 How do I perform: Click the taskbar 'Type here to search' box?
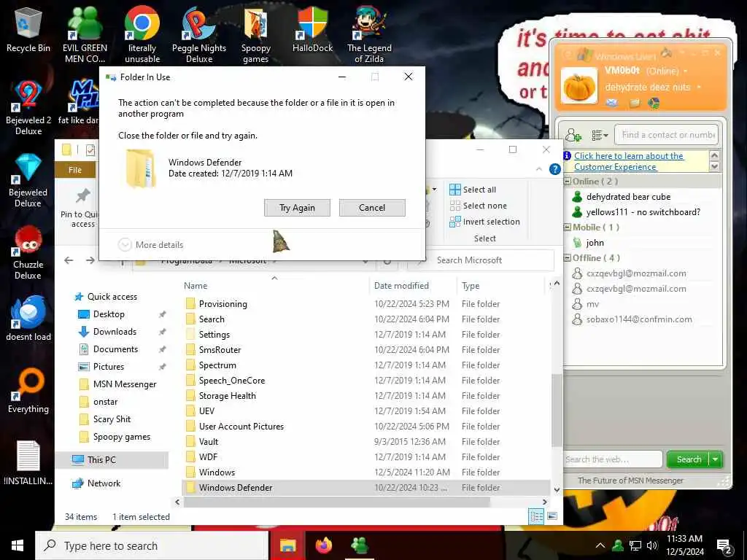pos(152,545)
